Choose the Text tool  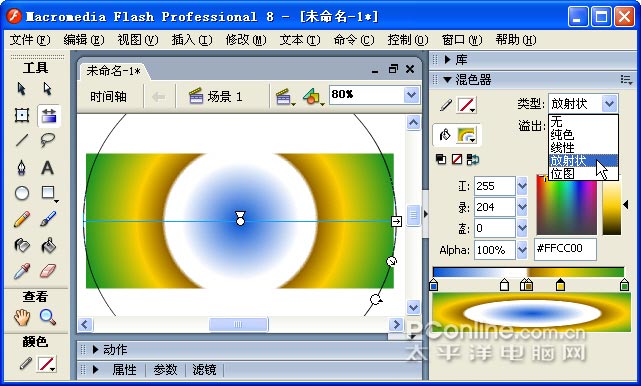tap(47, 168)
